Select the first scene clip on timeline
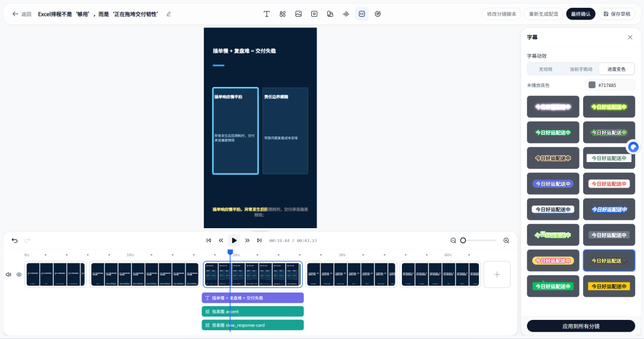This screenshot has height=339, width=644. click(x=55, y=275)
